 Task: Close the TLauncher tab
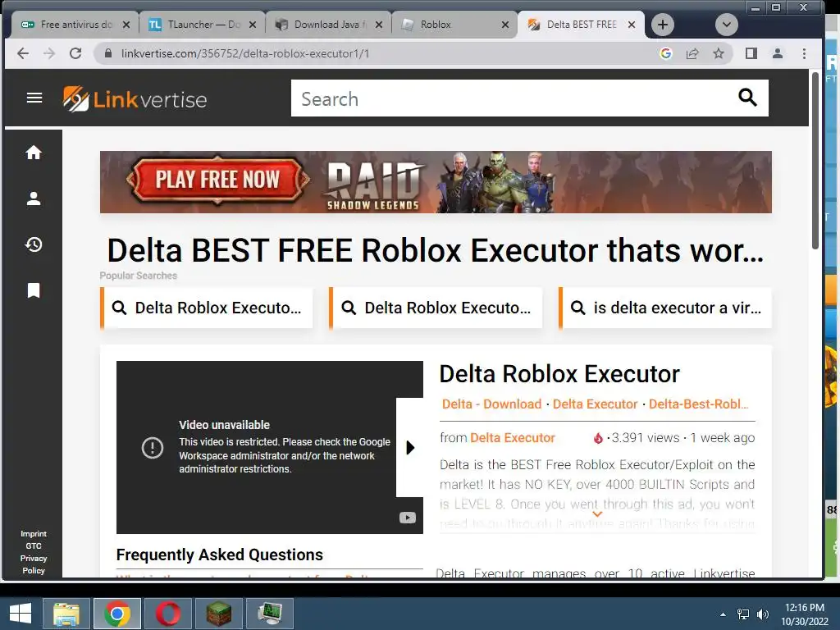[253, 25]
